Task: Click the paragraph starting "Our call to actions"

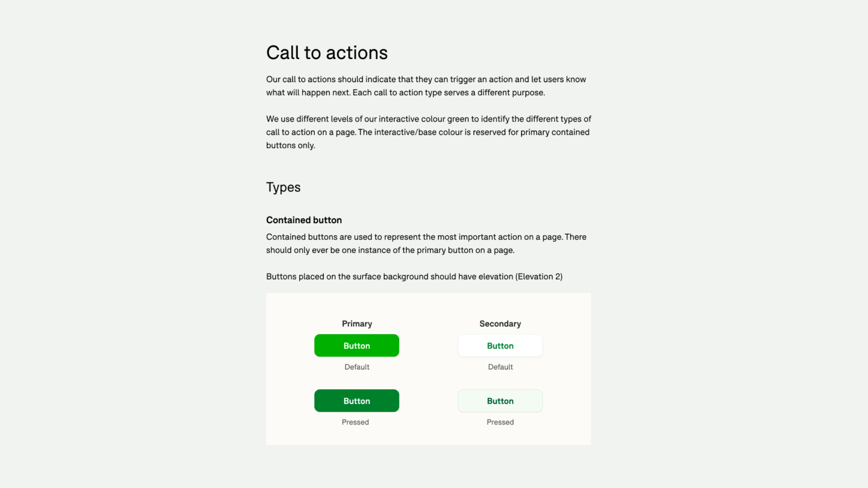Action: pyautogui.click(x=426, y=86)
